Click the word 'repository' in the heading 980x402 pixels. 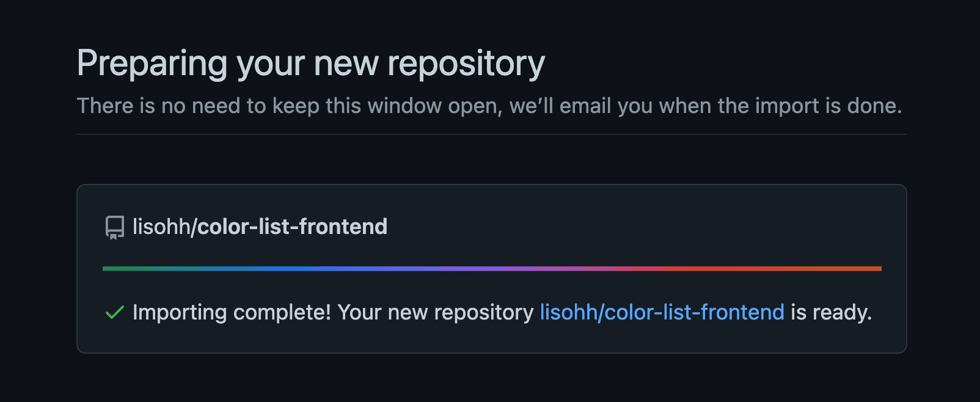[466, 64]
